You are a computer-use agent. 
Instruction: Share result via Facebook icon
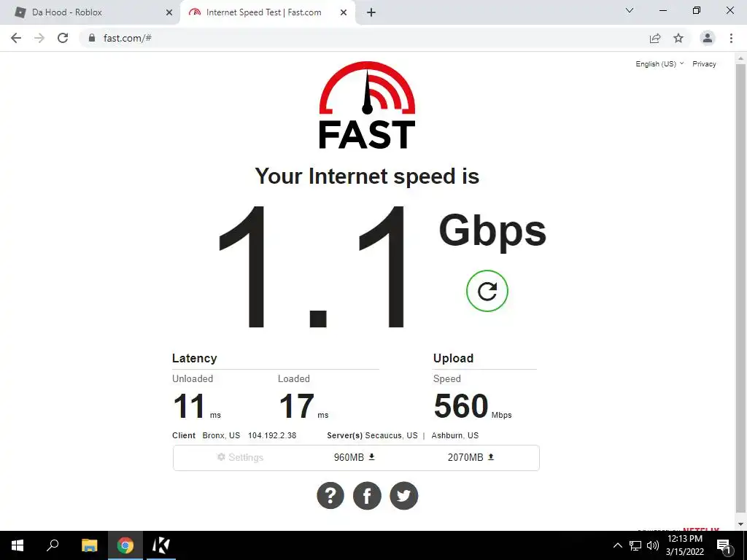(x=367, y=496)
